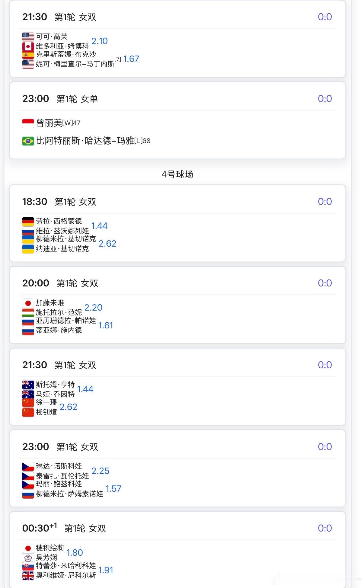Open player 曾丽美 profile name
Image resolution: width=364 pixels, height=588 pixels.
coord(49,123)
